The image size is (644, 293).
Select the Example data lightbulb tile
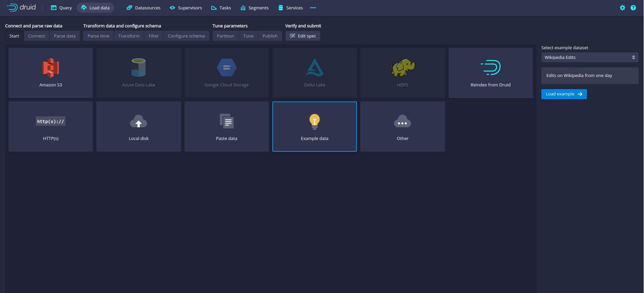point(314,127)
